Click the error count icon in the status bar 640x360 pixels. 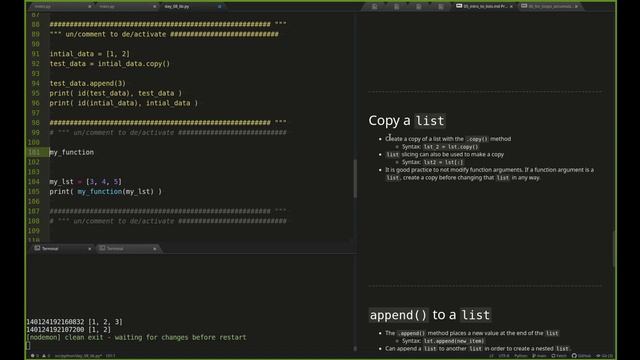click(x=34, y=356)
